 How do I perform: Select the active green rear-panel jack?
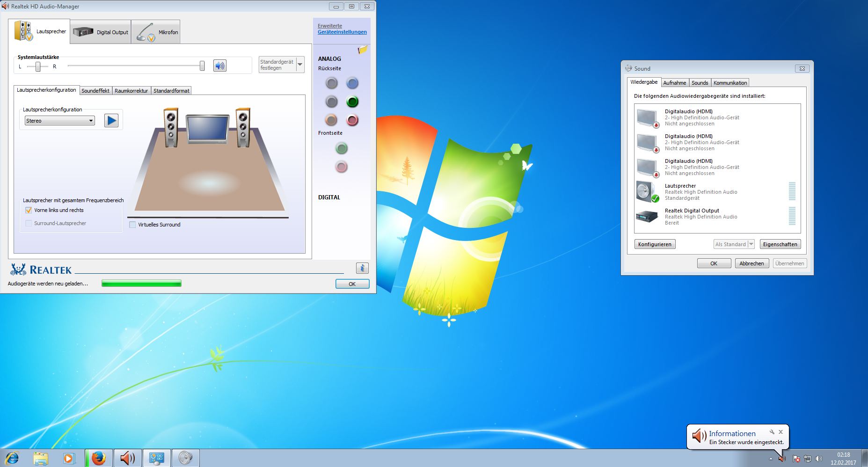352,102
